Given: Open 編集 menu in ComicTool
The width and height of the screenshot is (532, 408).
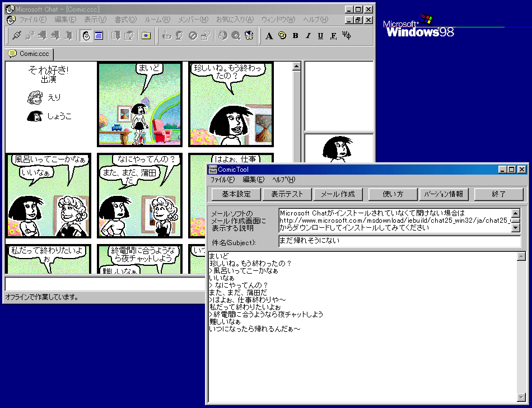Looking at the screenshot, I should point(254,180).
